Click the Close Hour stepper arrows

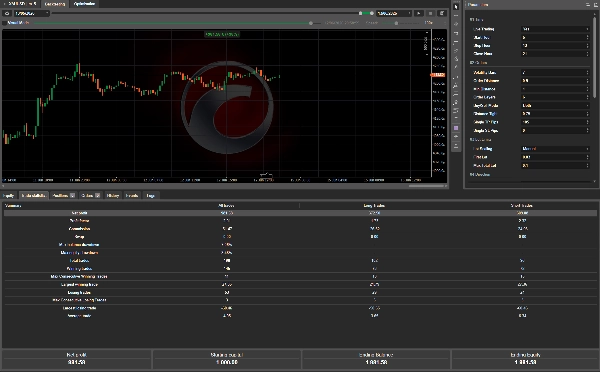[587, 54]
